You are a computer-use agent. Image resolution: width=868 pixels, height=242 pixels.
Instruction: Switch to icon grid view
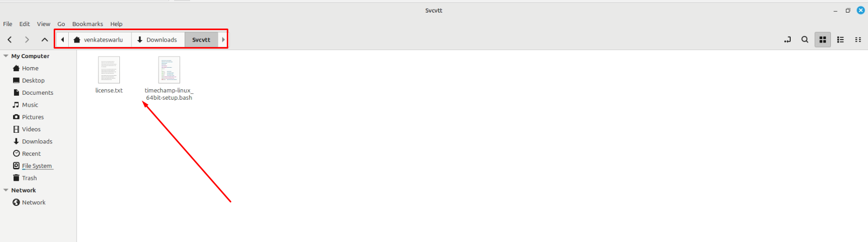click(x=823, y=40)
